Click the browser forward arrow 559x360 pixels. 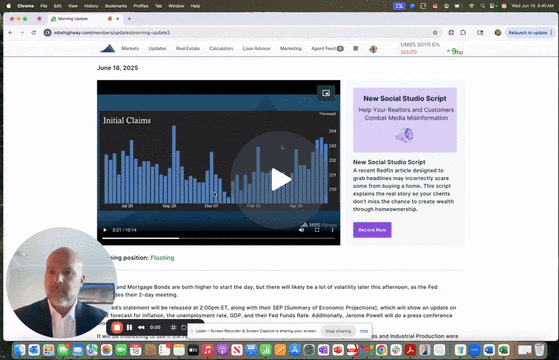[22, 33]
